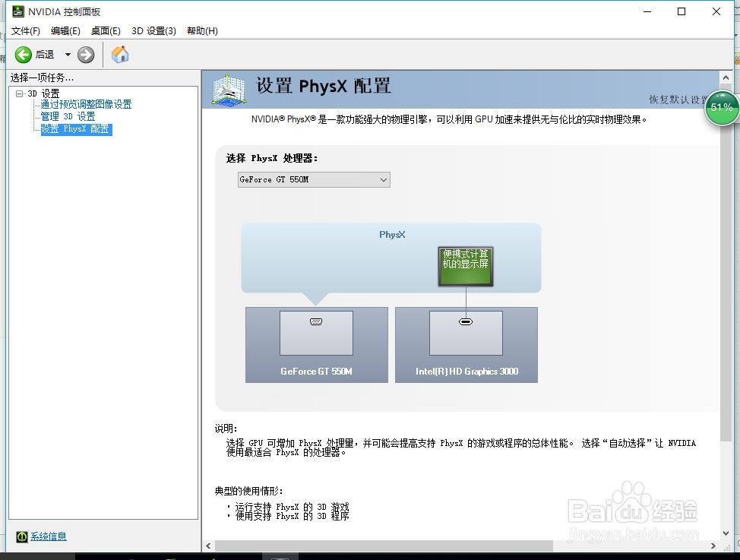Open the 文件(F) menu
The height and width of the screenshot is (560, 740).
[x=25, y=30]
